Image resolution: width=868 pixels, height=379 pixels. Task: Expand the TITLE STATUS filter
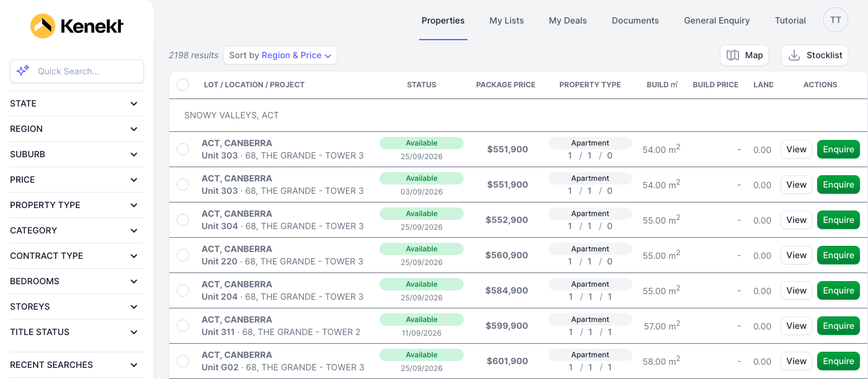coord(77,332)
